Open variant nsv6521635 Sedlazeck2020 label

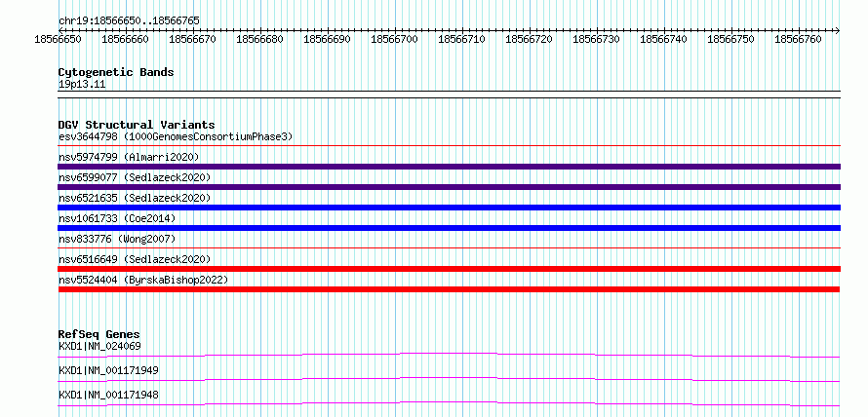135,198
